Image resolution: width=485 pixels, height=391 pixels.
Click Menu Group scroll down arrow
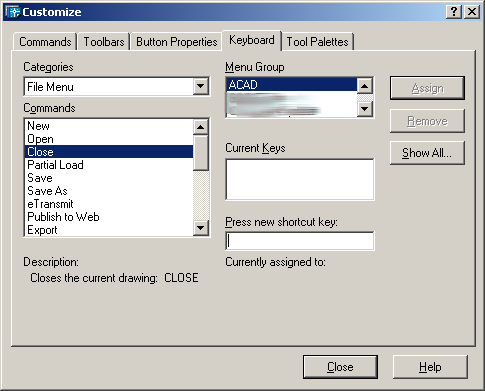point(365,108)
